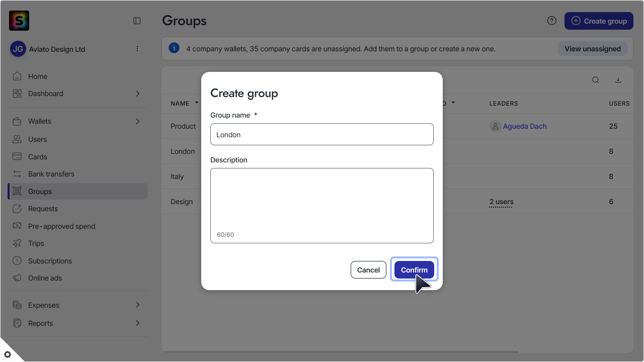The height and width of the screenshot is (362, 644).
Task: Click the Create group button in header
Action: 599,21
